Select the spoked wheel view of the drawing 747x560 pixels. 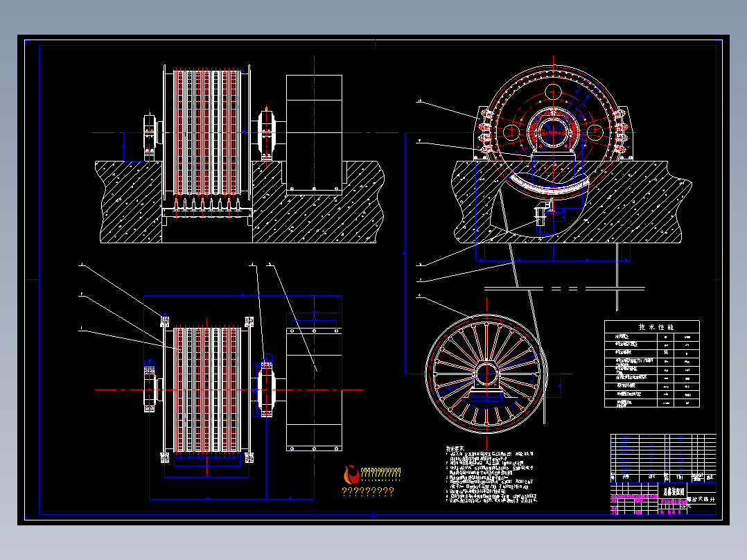click(x=486, y=373)
